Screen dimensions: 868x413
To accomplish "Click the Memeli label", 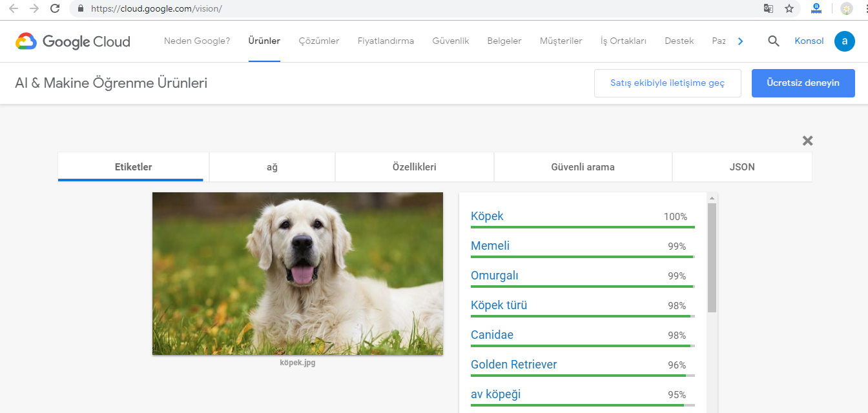I will (490, 246).
